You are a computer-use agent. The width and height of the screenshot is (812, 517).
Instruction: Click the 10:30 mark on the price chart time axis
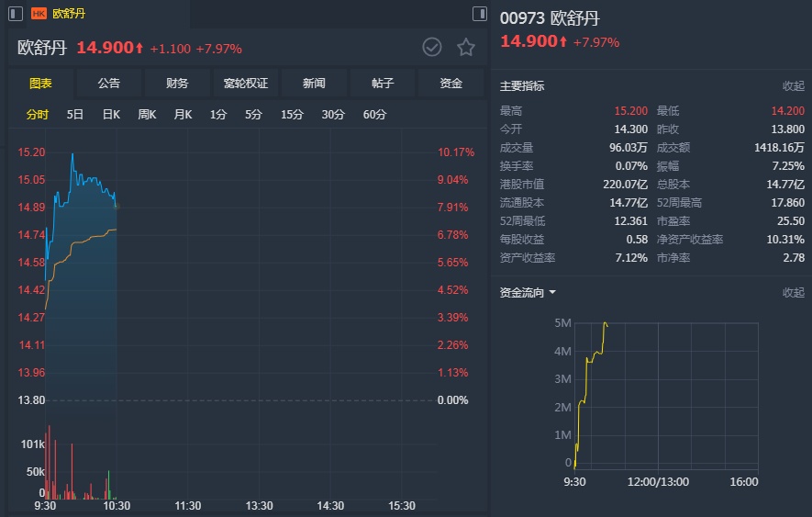117,506
